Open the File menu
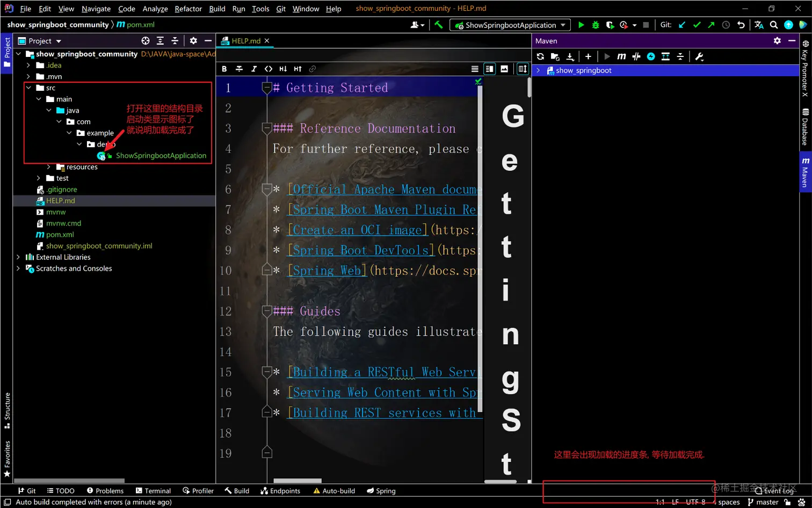The image size is (812, 508). (x=25, y=9)
